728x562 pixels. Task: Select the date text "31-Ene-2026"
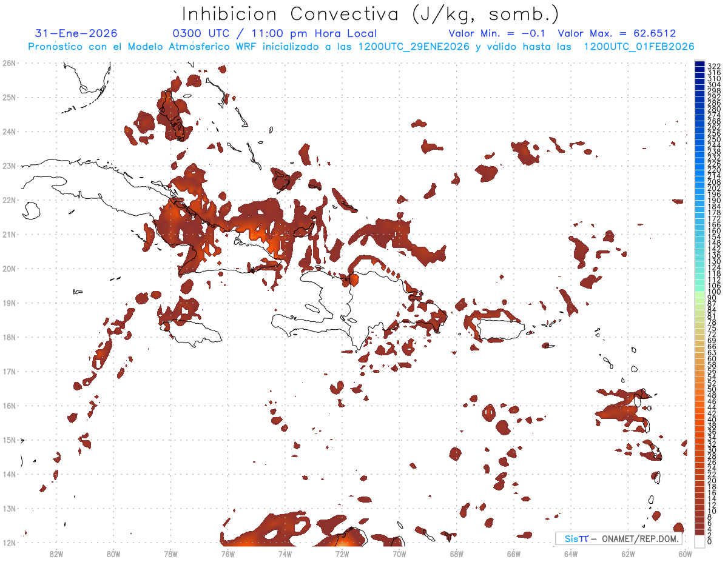point(76,34)
